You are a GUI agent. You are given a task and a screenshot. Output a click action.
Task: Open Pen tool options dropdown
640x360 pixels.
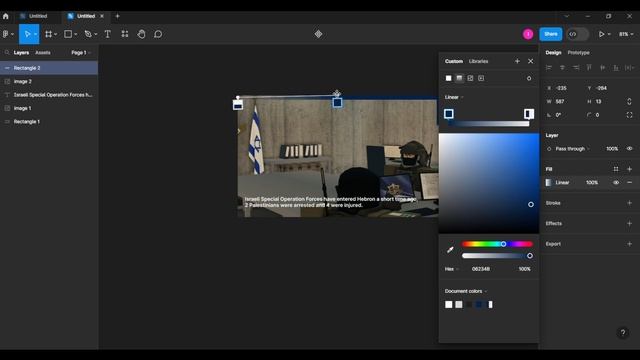tap(96, 34)
